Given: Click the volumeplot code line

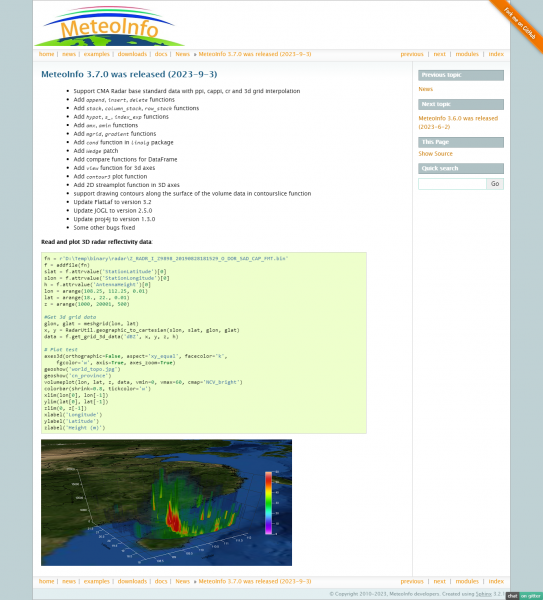Looking at the screenshot, I should (x=143, y=382).
